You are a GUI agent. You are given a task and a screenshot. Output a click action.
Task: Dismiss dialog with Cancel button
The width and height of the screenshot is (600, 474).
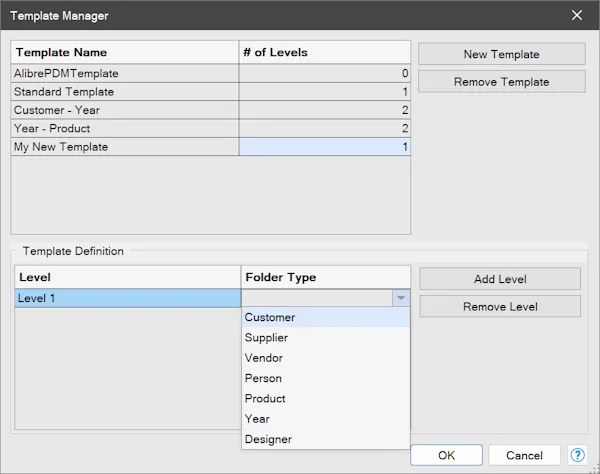click(x=524, y=455)
